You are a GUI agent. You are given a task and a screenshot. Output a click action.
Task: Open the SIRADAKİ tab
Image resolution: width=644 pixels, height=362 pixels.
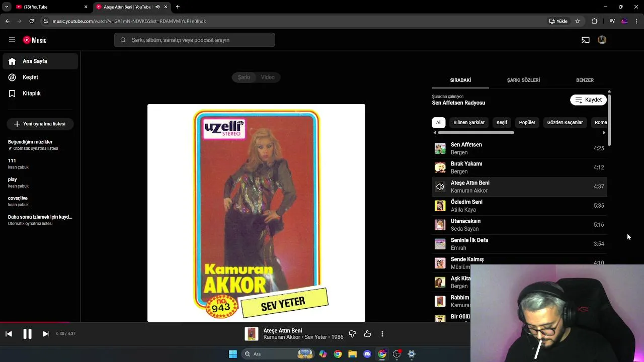click(460, 80)
